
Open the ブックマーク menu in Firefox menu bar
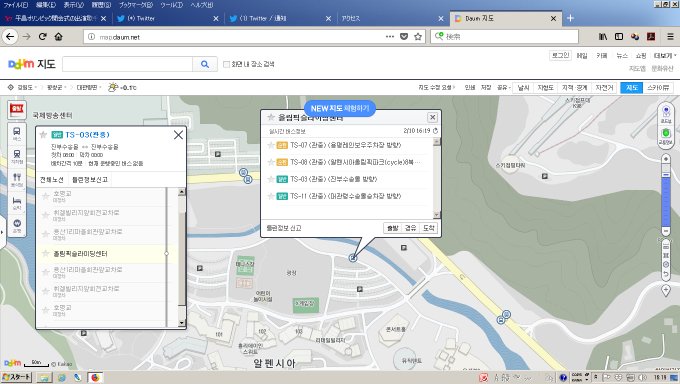tap(136, 5)
